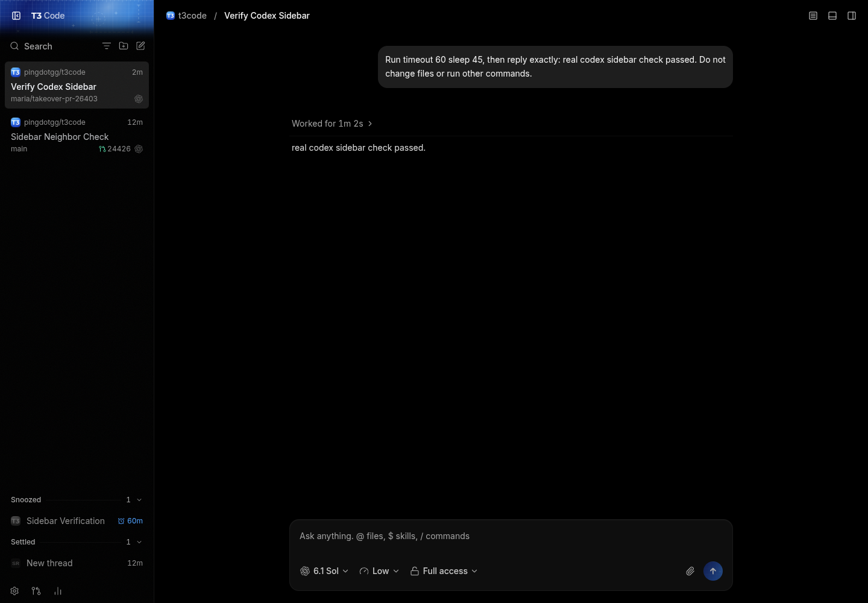Image resolution: width=868 pixels, height=603 pixels.
Task: Open the snoozed Sidebar Verification thread
Action: click(x=77, y=521)
